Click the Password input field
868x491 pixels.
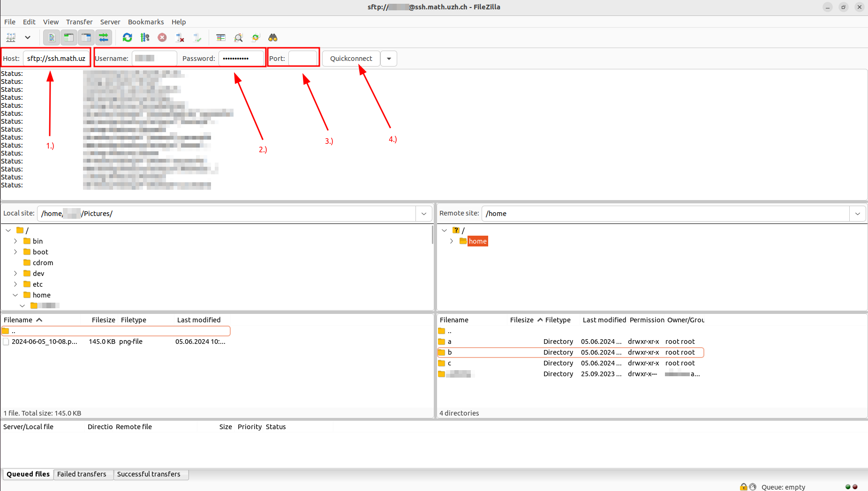(x=241, y=59)
